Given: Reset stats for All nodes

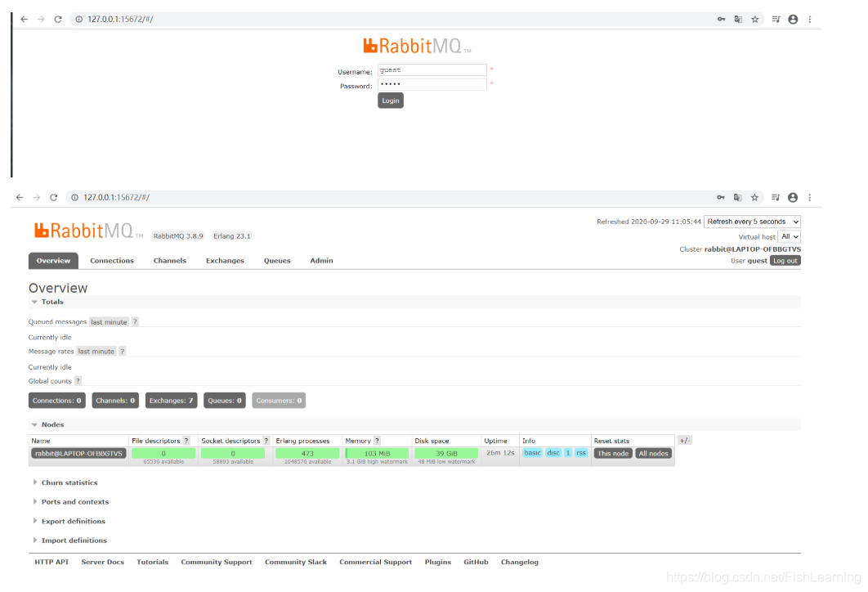Looking at the screenshot, I should coord(654,454).
